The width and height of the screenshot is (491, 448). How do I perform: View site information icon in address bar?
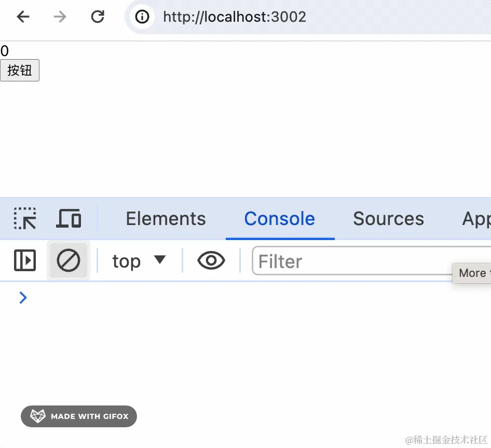point(142,17)
